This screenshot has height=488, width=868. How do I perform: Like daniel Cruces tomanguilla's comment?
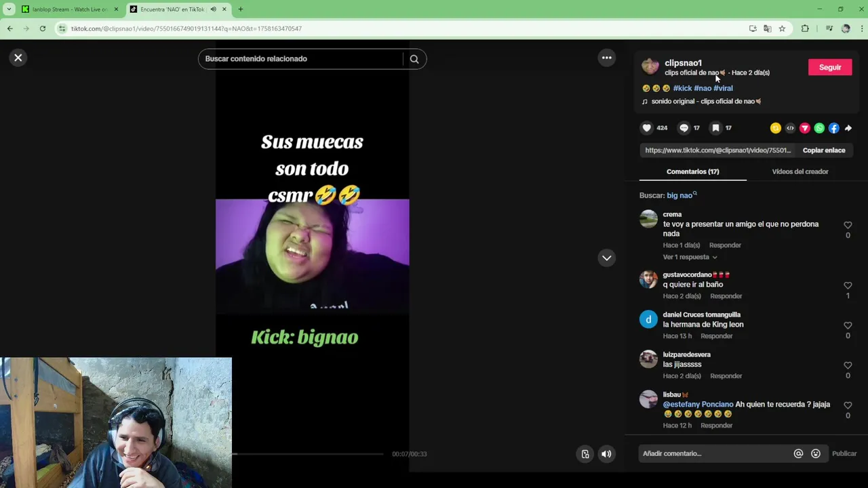point(848,325)
